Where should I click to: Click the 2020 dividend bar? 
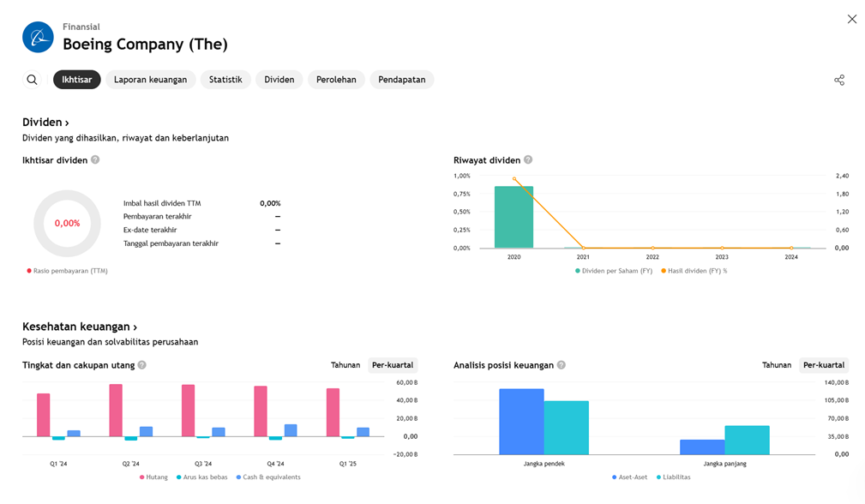514,217
